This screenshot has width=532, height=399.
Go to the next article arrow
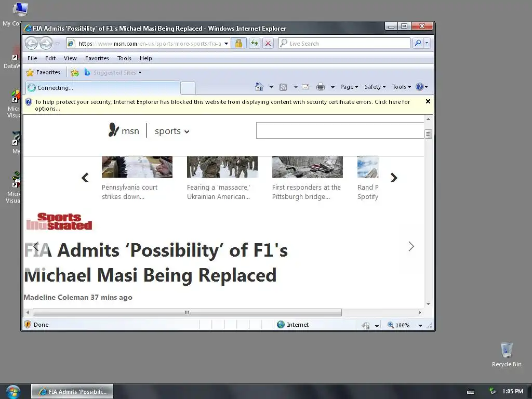pyautogui.click(x=411, y=246)
